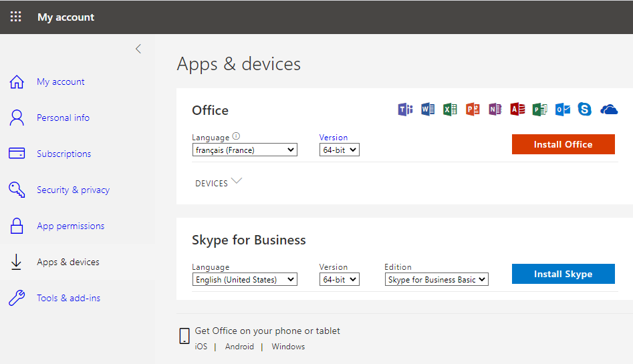
Task: Click the Publisher icon
Action: coord(539,110)
